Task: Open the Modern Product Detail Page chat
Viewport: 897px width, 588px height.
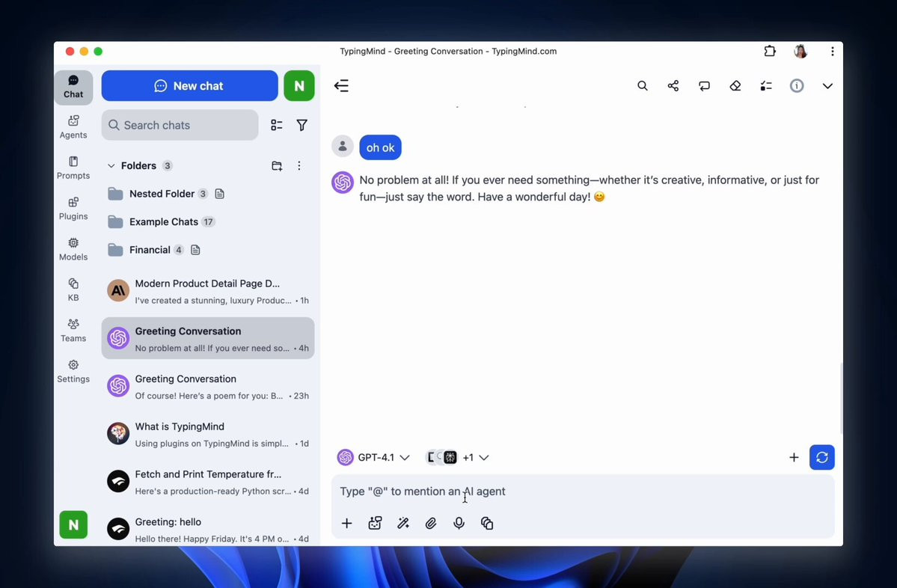Action: pyautogui.click(x=208, y=290)
